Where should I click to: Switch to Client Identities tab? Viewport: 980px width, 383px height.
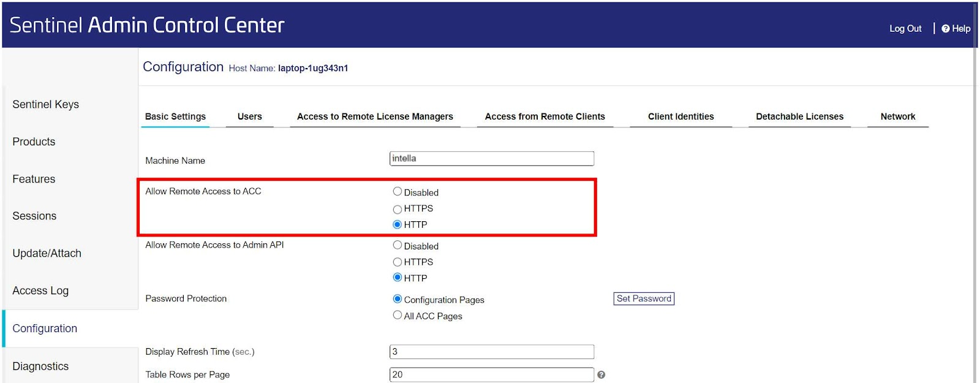click(x=681, y=116)
